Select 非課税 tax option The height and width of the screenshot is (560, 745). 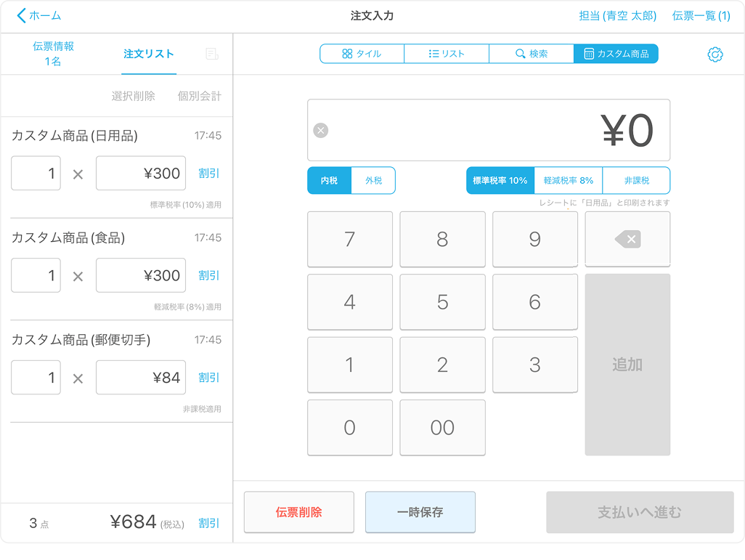(x=636, y=180)
